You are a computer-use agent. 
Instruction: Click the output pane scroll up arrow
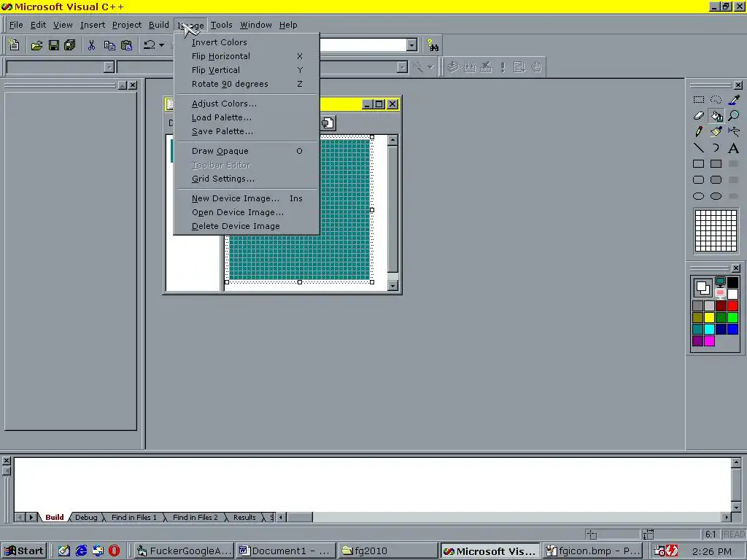736,462
